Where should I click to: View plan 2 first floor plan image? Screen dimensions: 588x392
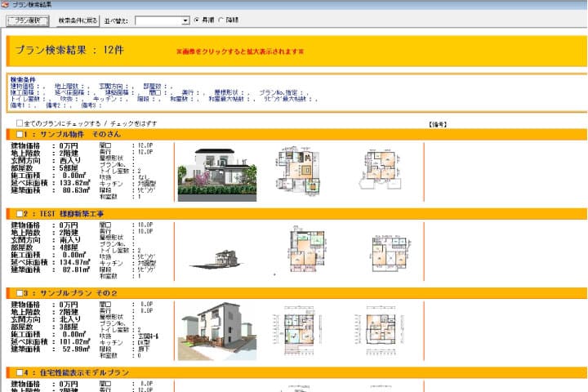tap(307, 251)
